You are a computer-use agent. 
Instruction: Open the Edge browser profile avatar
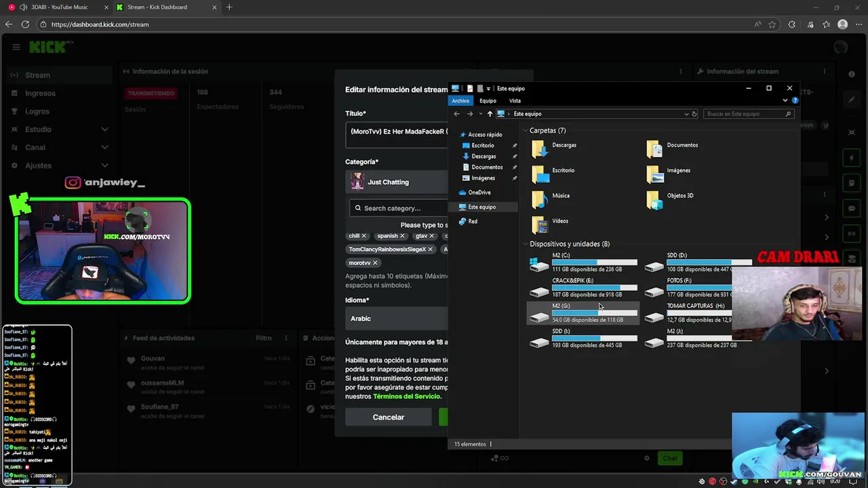(x=842, y=24)
